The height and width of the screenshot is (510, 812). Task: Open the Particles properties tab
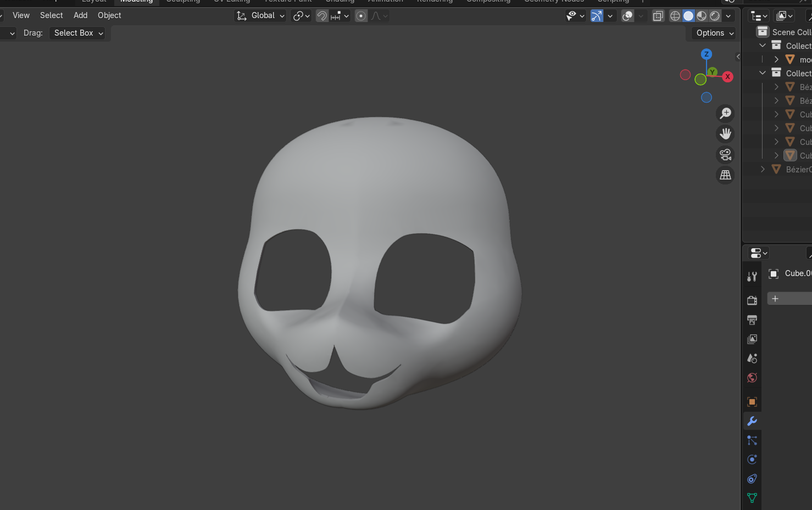coord(752,440)
